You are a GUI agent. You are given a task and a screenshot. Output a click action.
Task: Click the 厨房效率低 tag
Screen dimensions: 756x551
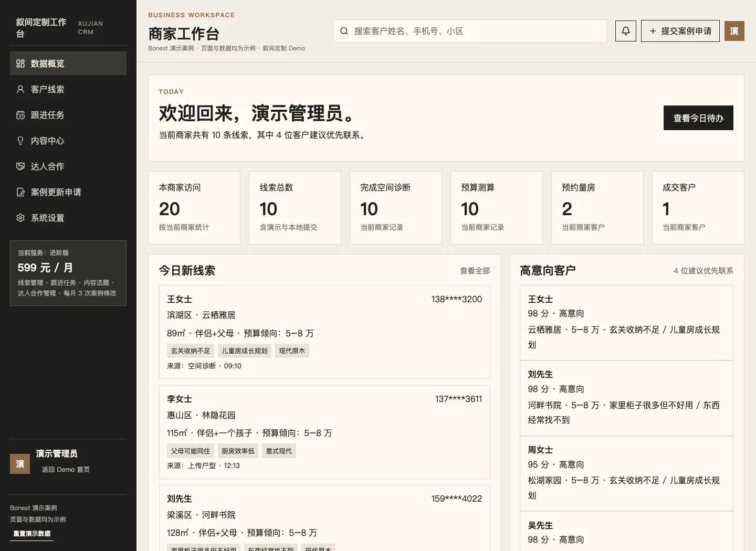click(238, 451)
